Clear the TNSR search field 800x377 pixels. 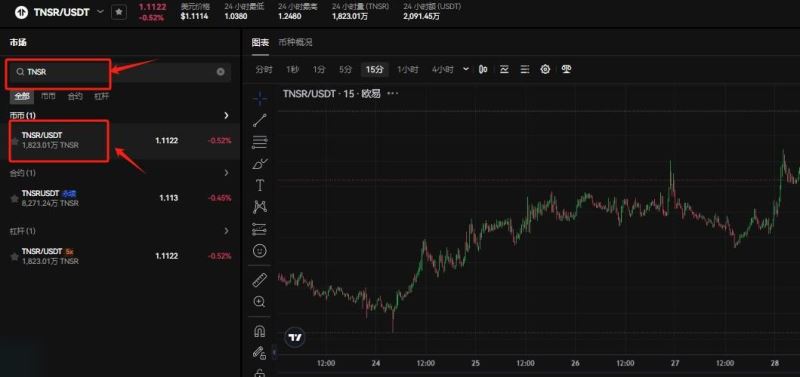pos(220,72)
